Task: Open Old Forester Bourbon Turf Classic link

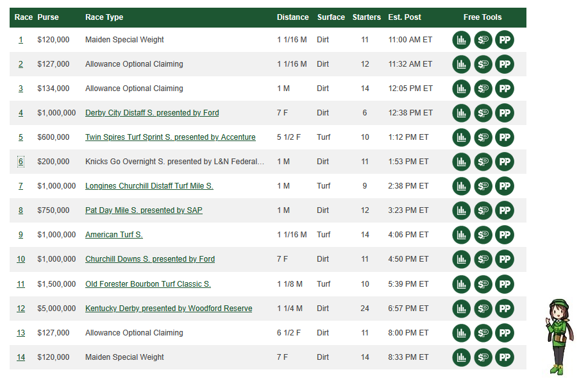Action: (148, 284)
